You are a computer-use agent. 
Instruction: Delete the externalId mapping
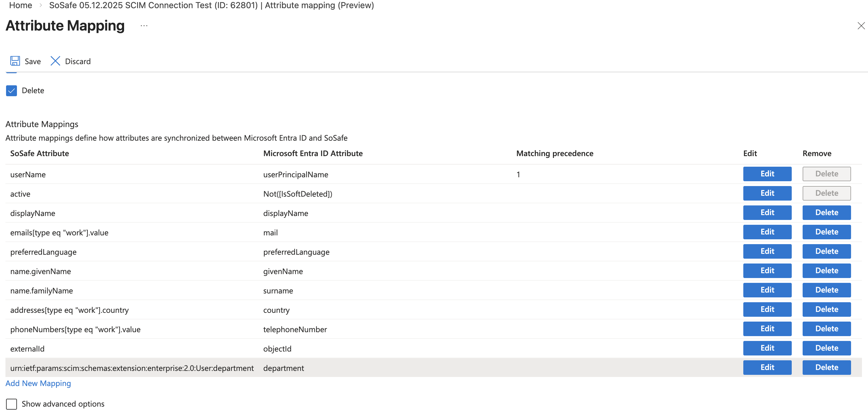coord(826,348)
